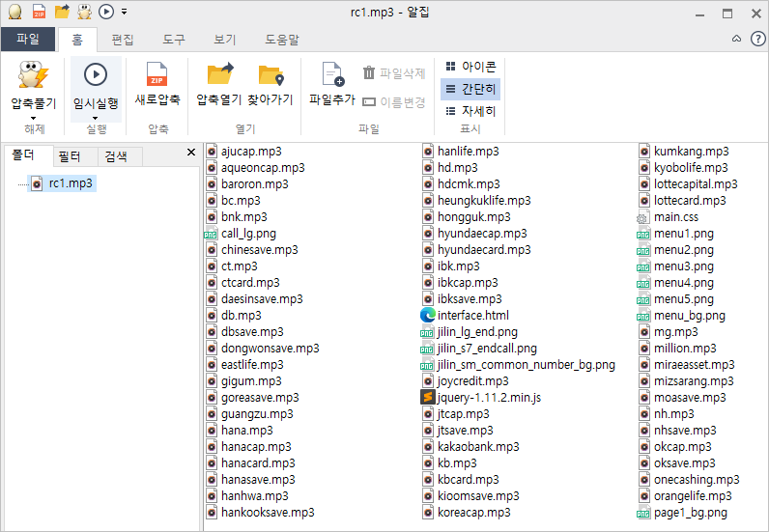Click the 새로압축 ZIP icon
Screen dimensions: 769x532
point(157,74)
